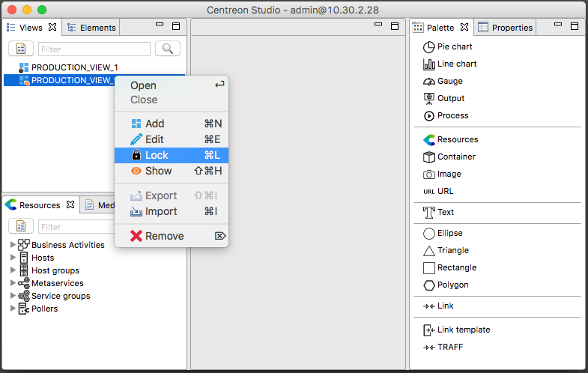The width and height of the screenshot is (588, 373).
Task: Minimize the Views panel
Action: point(160,25)
